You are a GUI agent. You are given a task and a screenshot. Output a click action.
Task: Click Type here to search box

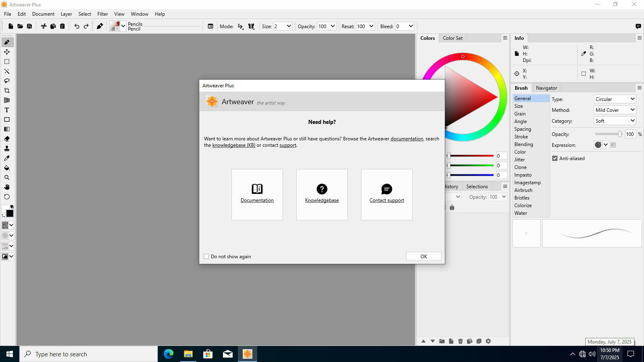coord(89,354)
